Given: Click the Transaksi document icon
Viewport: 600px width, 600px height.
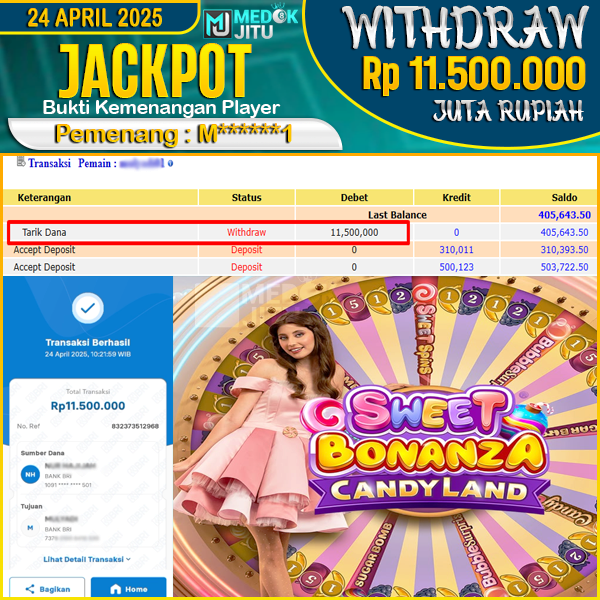Looking at the screenshot, I should tap(21, 162).
